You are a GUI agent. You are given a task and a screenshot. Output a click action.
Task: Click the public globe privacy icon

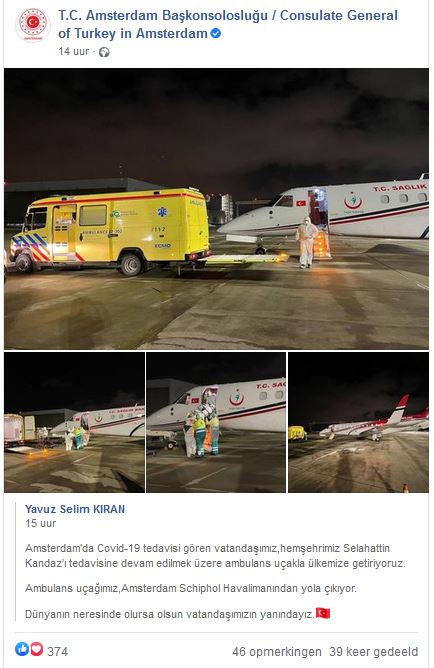(104, 52)
